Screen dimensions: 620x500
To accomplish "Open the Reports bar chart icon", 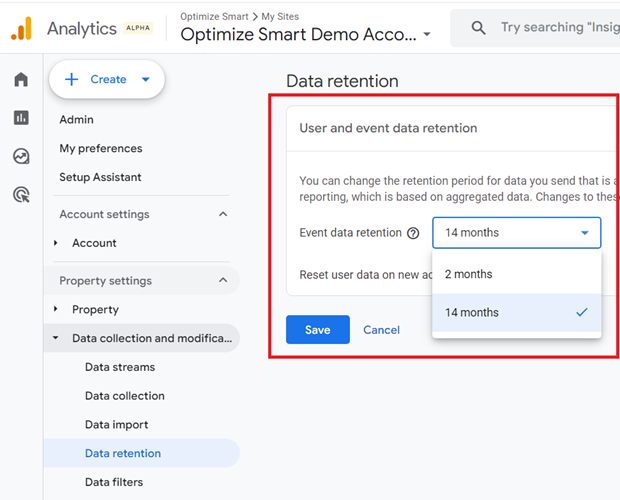I will pos(21,118).
